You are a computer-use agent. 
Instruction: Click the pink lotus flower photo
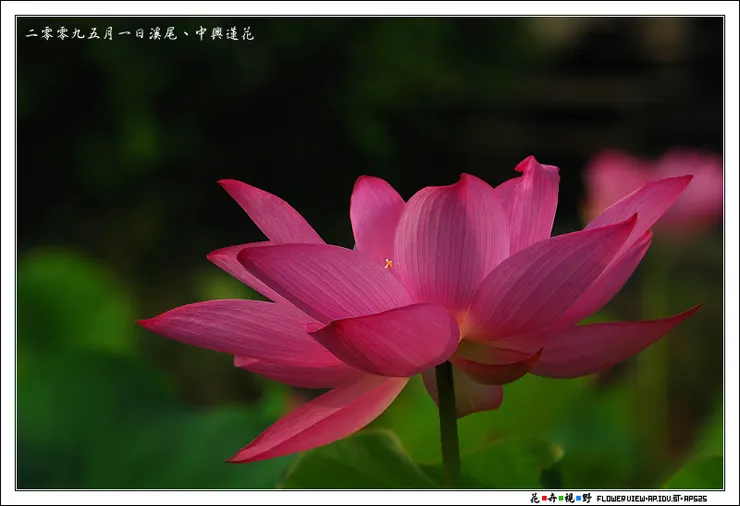point(370,253)
